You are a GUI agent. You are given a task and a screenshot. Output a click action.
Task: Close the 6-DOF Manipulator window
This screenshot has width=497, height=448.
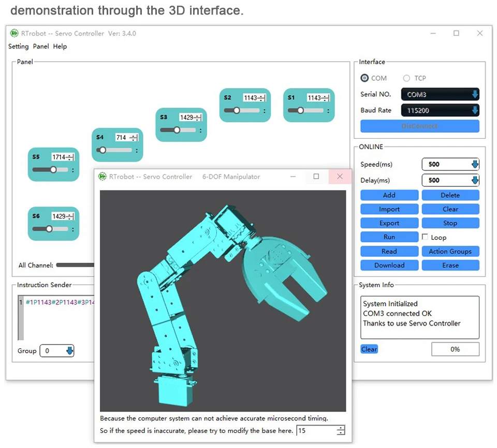340,176
